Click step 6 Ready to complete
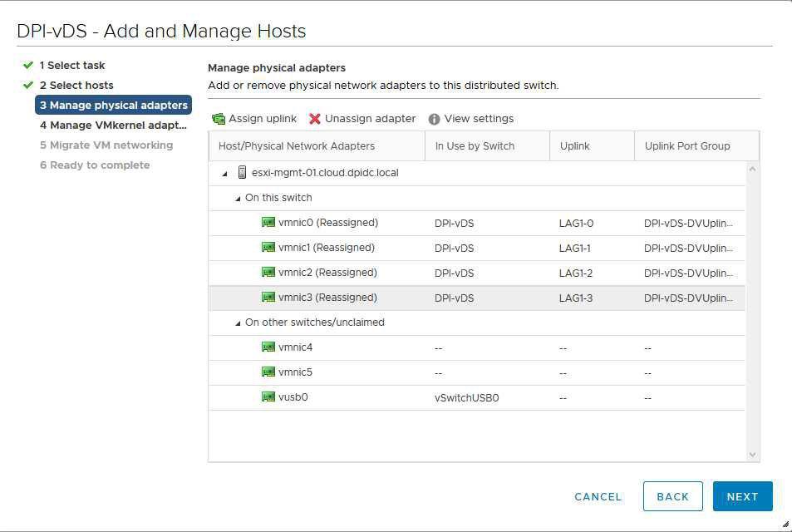 pyautogui.click(x=95, y=165)
